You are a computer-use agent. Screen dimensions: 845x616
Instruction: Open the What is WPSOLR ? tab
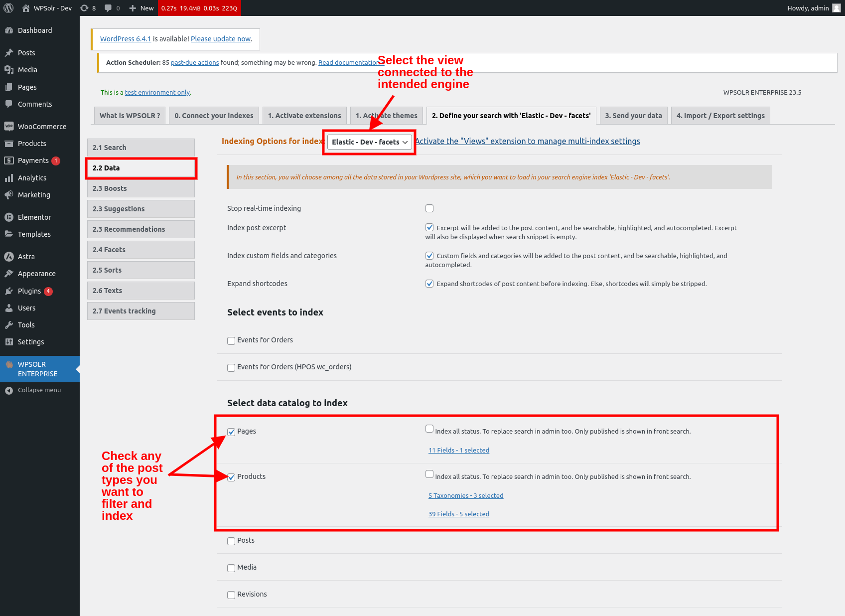(130, 116)
